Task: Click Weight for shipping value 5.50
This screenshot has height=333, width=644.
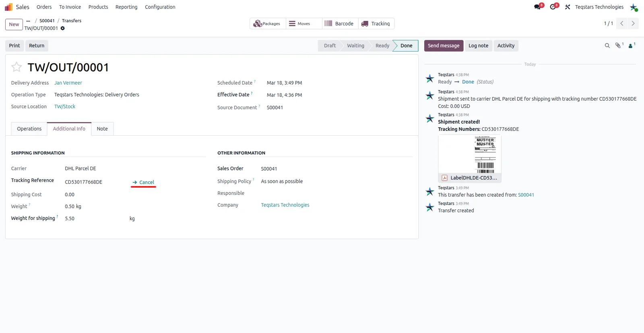Action: point(70,219)
